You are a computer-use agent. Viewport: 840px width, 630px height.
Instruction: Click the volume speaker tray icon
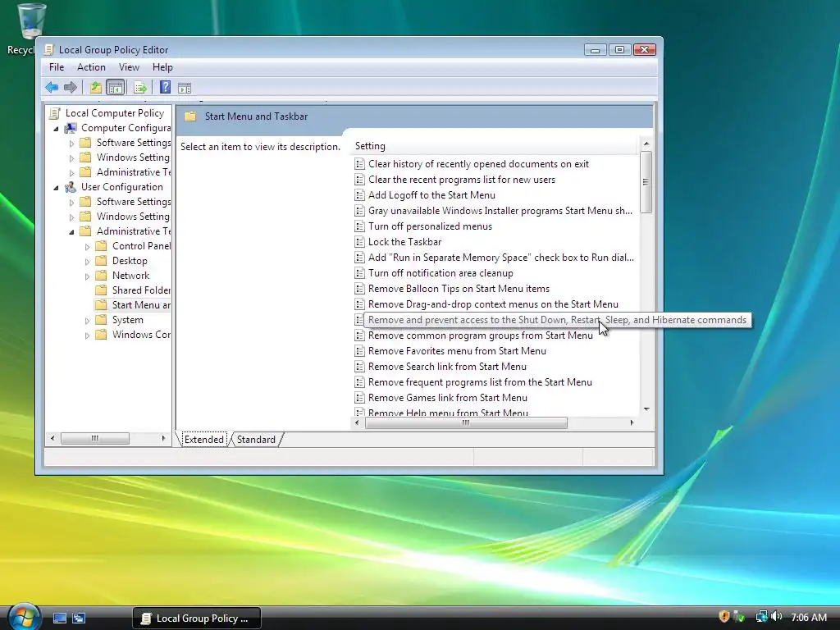[777, 617]
